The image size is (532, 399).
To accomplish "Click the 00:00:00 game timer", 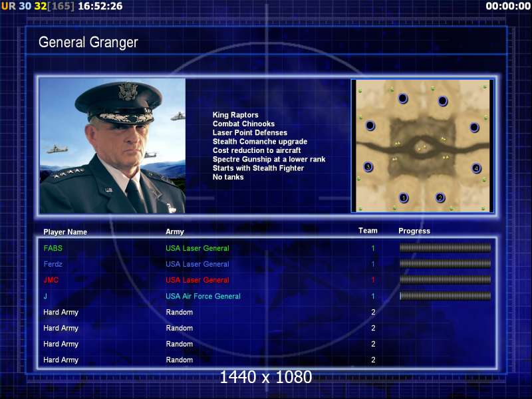I will click(x=508, y=6).
